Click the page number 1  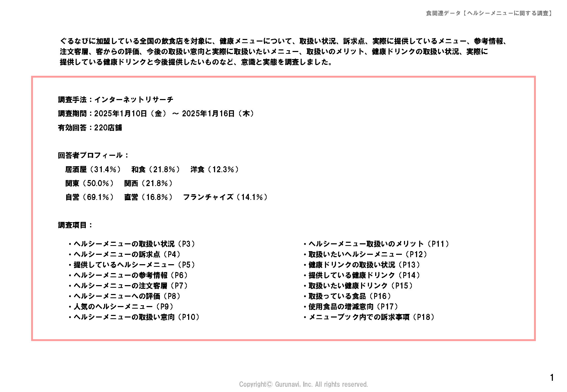pos(552,378)
